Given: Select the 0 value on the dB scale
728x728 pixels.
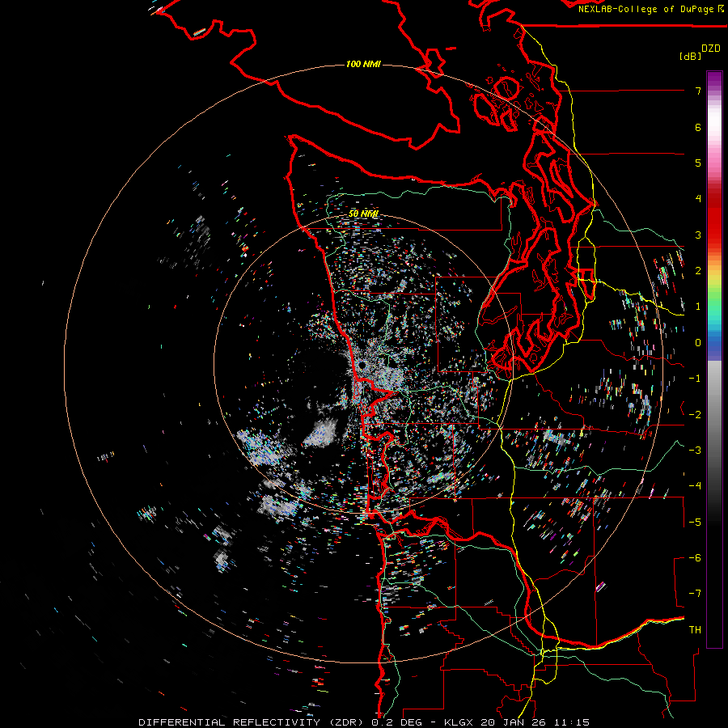Looking at the screenshot, I should tap(698, 343).
